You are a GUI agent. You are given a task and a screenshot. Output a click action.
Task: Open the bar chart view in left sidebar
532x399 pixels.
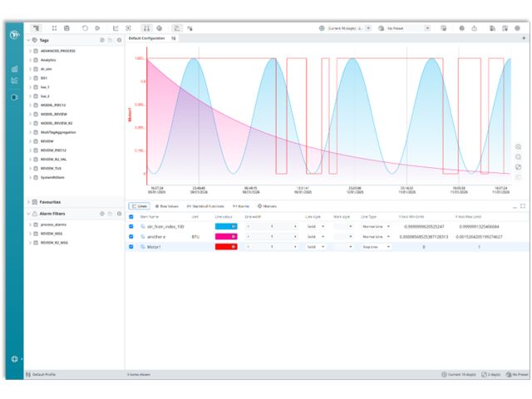[x=14, y=69]
